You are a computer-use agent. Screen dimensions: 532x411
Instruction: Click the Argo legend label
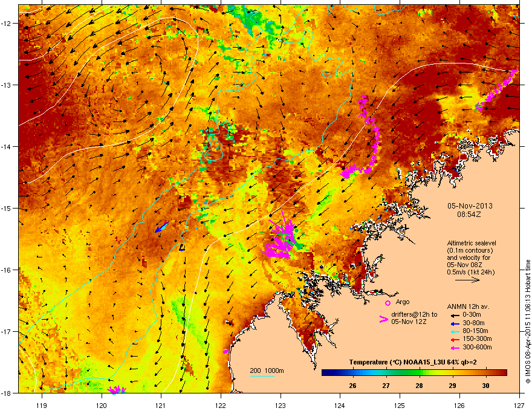[403, 302]
